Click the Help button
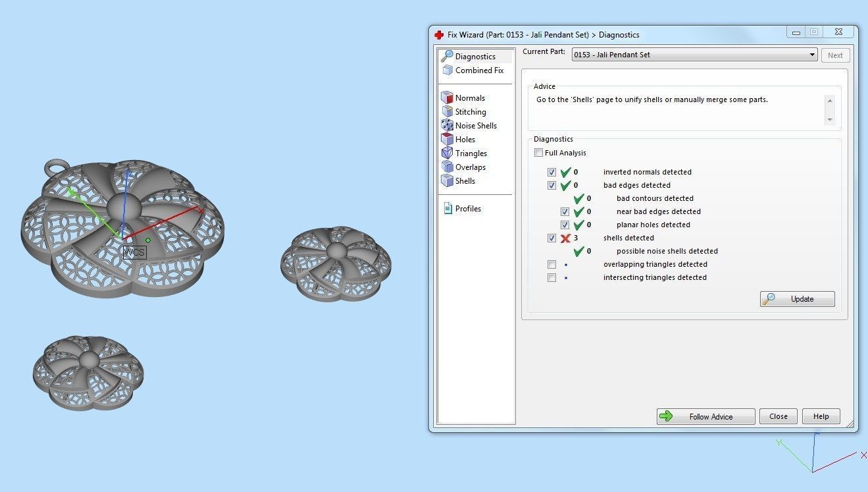This screenshot has height=492, width=868. pos(821,416)
